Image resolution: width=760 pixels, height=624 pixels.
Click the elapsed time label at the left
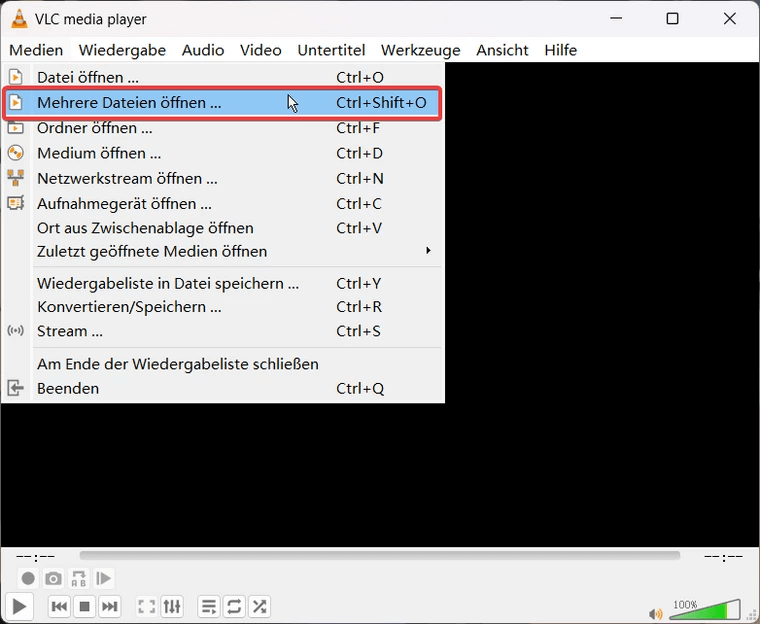[x=35, y=556]
